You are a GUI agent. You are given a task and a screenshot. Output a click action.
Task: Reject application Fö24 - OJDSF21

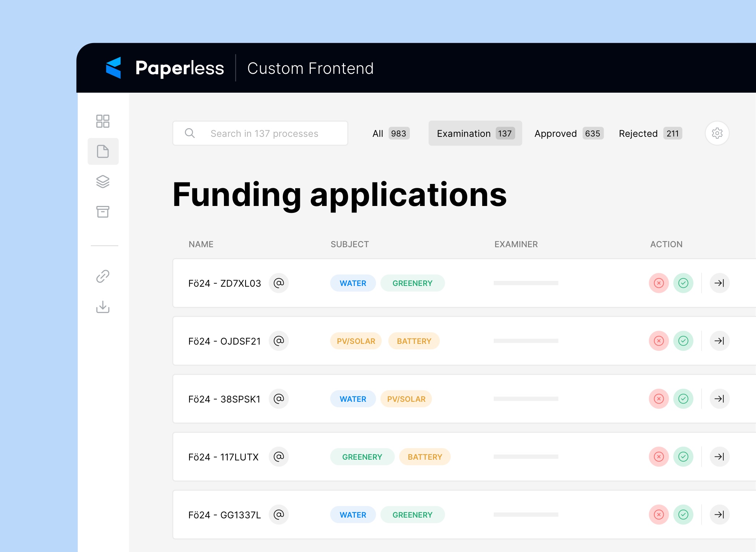click(x=659, y=341)
